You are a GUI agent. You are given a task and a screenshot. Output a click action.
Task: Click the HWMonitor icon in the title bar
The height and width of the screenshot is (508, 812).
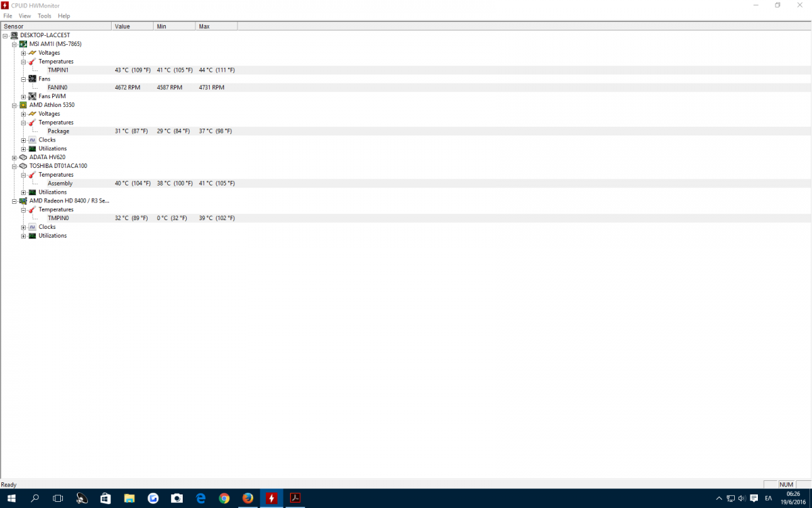(5, 5)
